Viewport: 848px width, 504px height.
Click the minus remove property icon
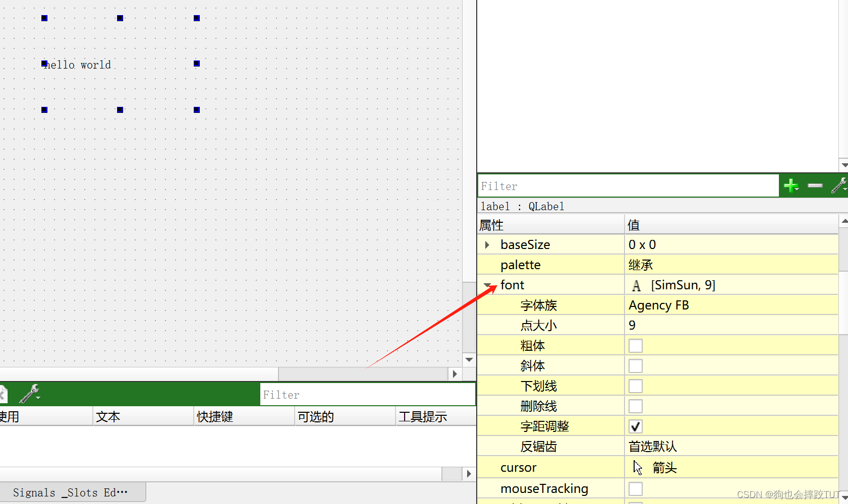coord(815,186)
